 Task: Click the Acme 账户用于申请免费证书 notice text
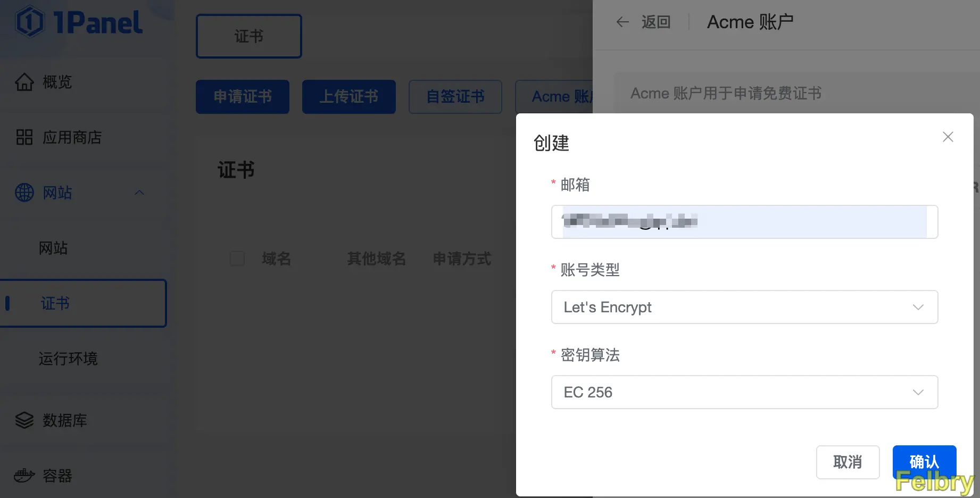pos(726,93)
